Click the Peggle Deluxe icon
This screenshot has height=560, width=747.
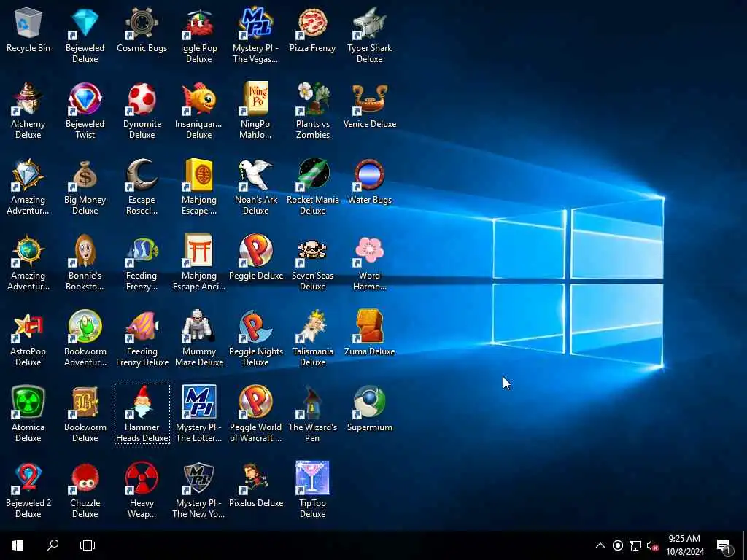click(256, 250)
